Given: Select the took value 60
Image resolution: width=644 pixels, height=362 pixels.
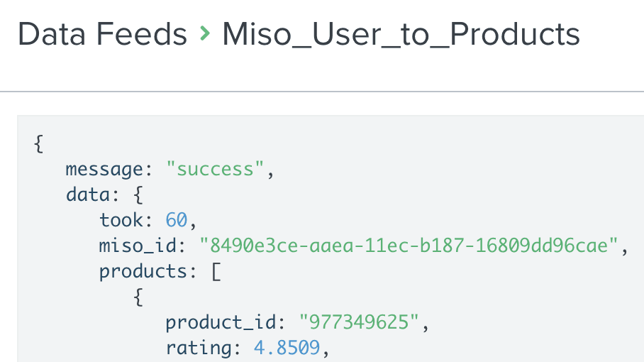Looking at the screenshot, I should pos(176,220).
